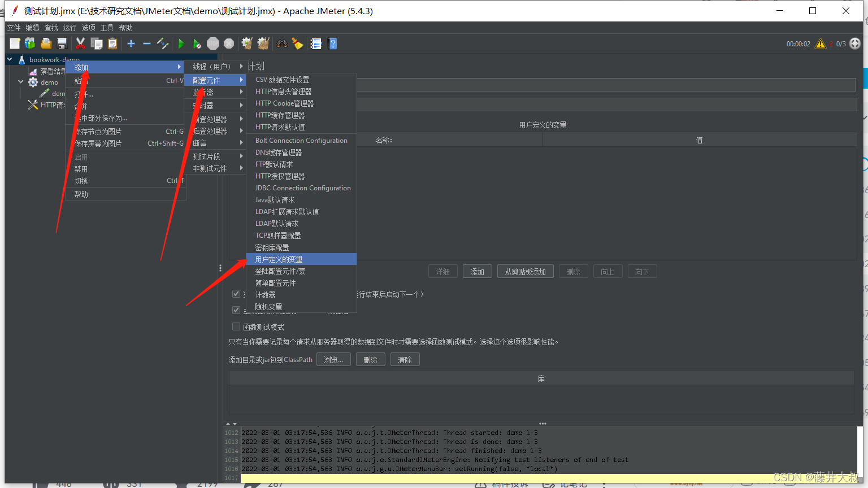This screenshot has width=868, height=488.
Task: Select 随机变量 menu item
Action: pos(302,307)
